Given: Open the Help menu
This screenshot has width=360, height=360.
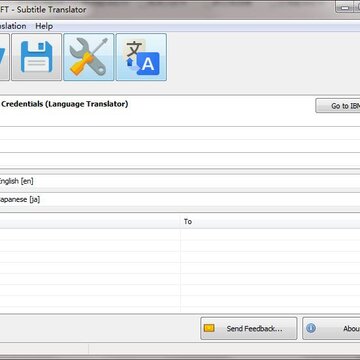Looking at the screenshot, I should tap(44, 26).
